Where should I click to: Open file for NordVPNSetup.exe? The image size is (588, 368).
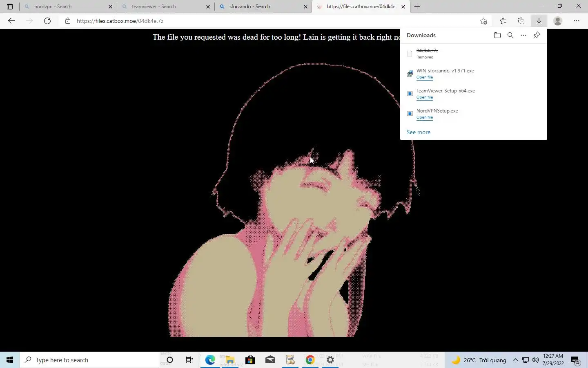point(425,117)
